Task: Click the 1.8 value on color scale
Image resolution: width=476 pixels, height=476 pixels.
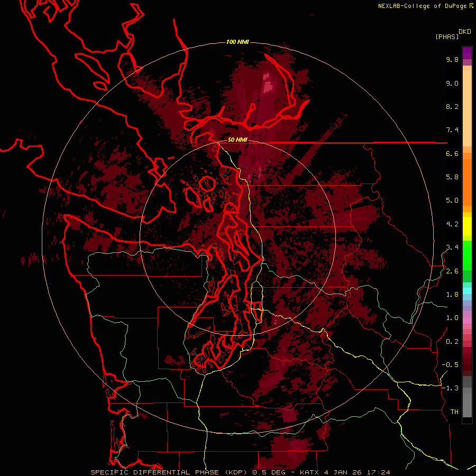Action: [x=452, y=295]
